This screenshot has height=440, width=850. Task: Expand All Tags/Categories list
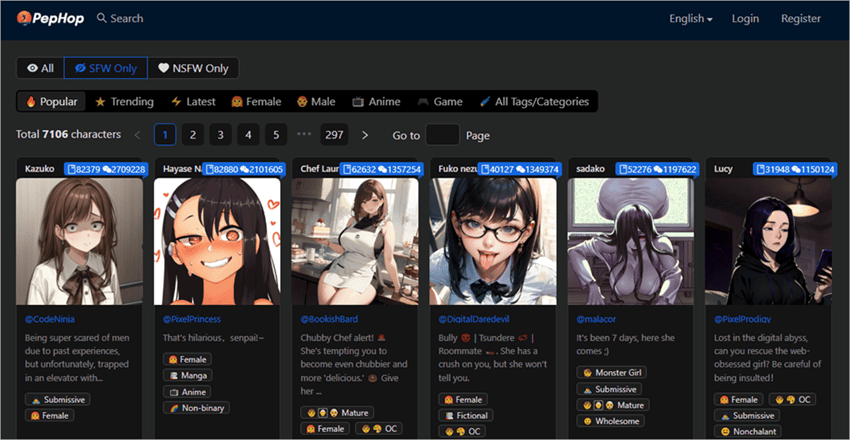point(536,102)
